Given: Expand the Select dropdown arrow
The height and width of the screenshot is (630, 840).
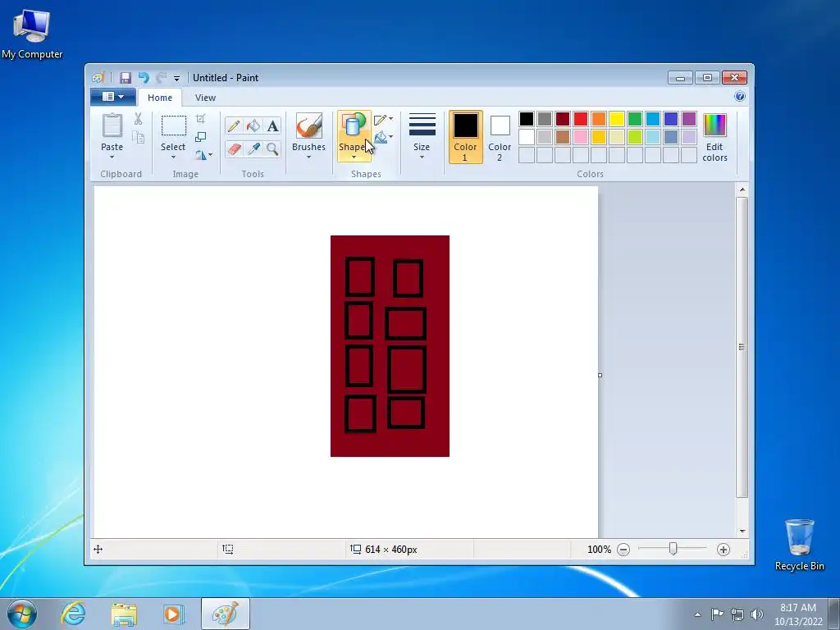Looking at the screenshot, I should click(173, 157).
